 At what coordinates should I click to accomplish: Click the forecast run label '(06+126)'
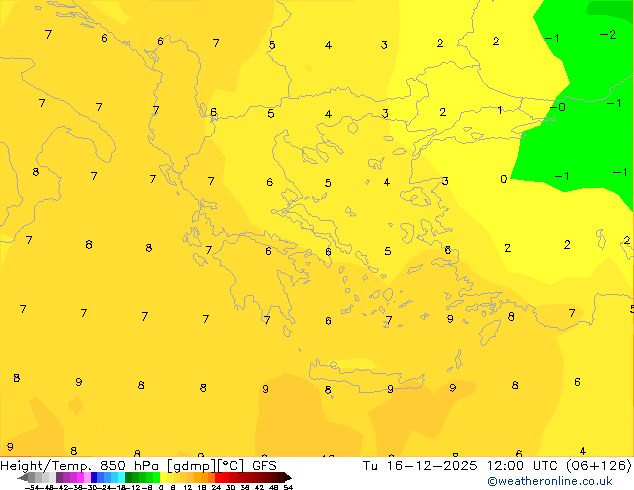click(599, 466)
